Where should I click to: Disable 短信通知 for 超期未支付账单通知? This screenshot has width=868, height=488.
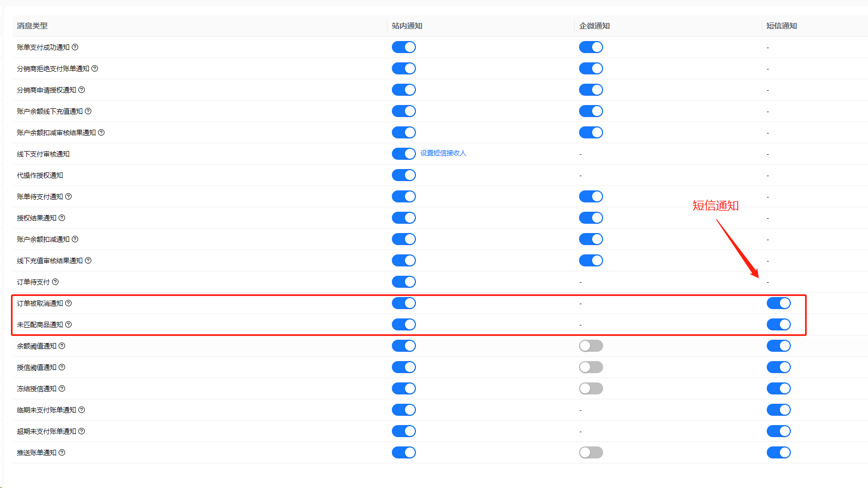click(779, 431)
